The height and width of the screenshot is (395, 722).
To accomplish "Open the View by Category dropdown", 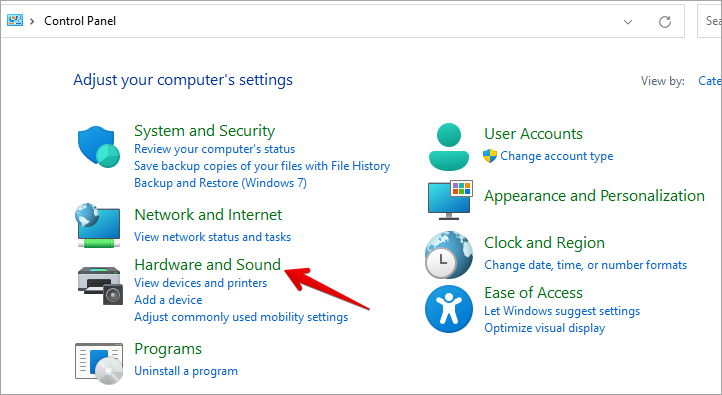I will [710, 81].
